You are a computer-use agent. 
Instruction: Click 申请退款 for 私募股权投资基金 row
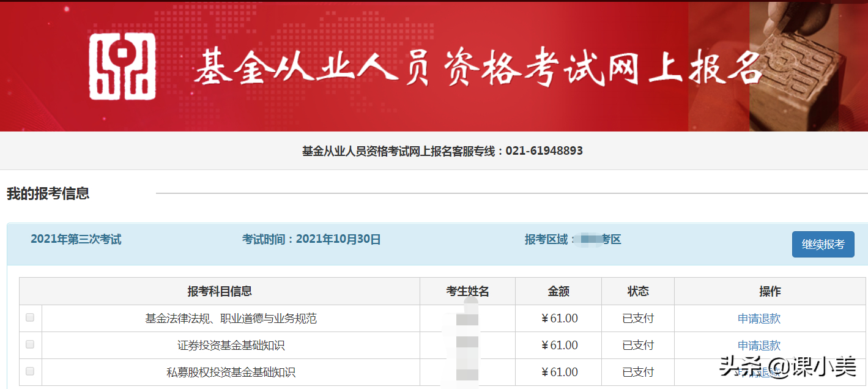[759, 372]
